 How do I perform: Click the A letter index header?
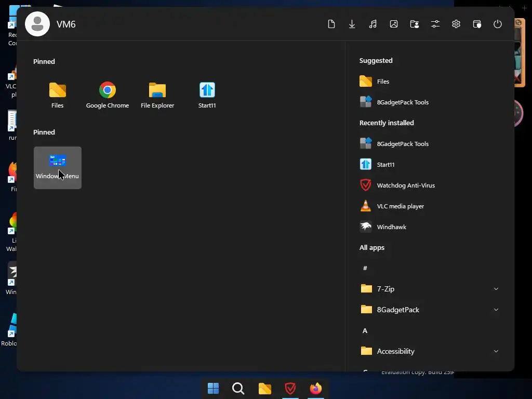pos(365,330)
